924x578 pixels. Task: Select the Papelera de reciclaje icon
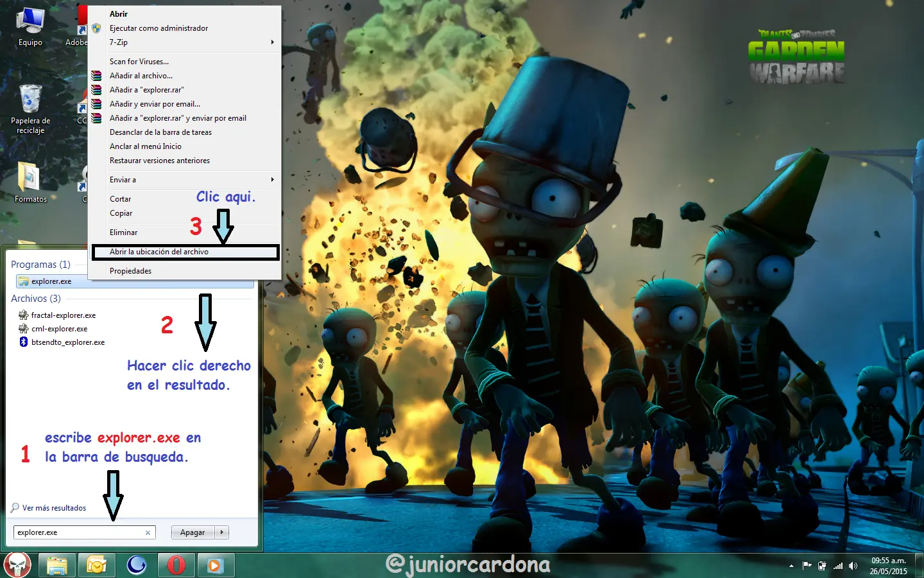tap(30, 109)
